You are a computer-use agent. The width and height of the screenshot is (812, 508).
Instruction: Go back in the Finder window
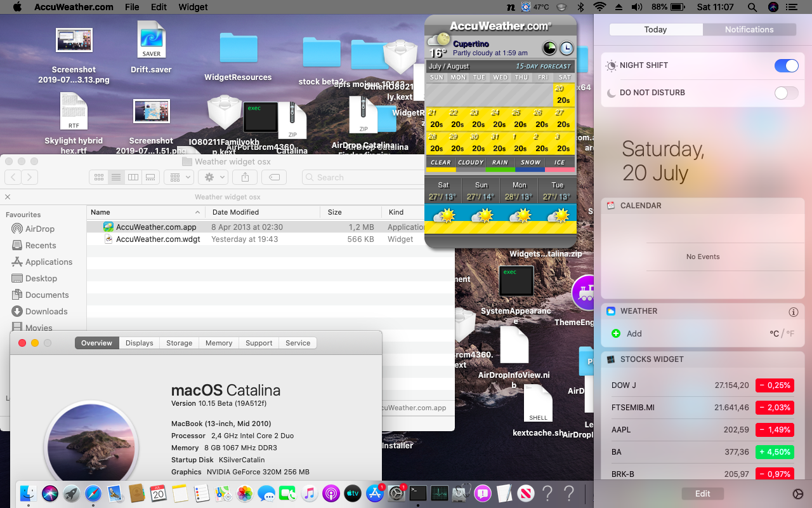pos(13,177)
